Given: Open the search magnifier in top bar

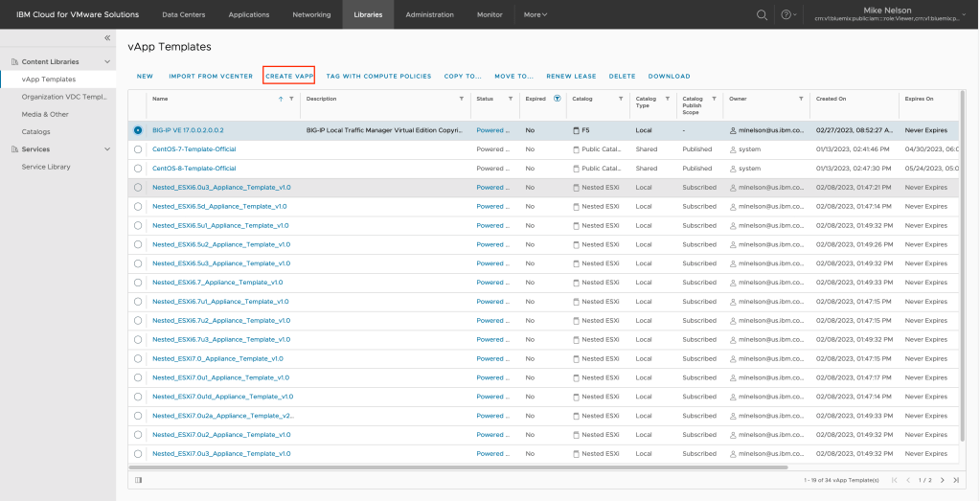Looking at the screenshot, I should click(762, 14).
